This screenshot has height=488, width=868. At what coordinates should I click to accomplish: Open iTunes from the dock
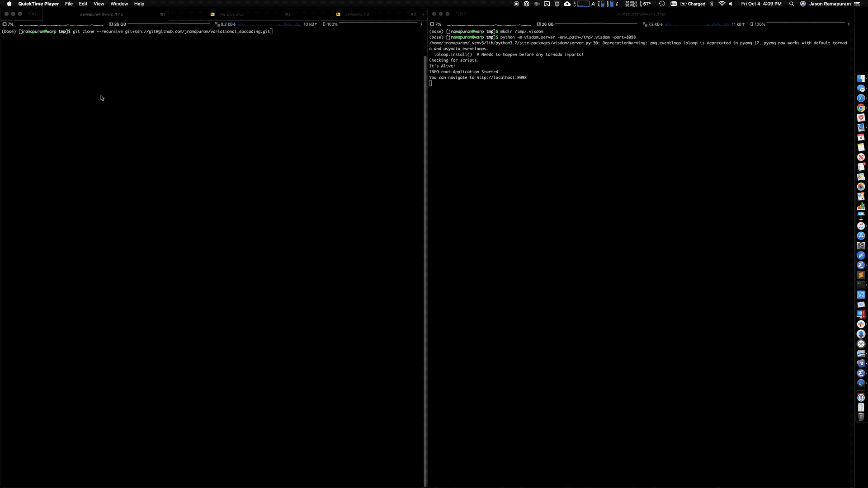[x=861, y=226]
